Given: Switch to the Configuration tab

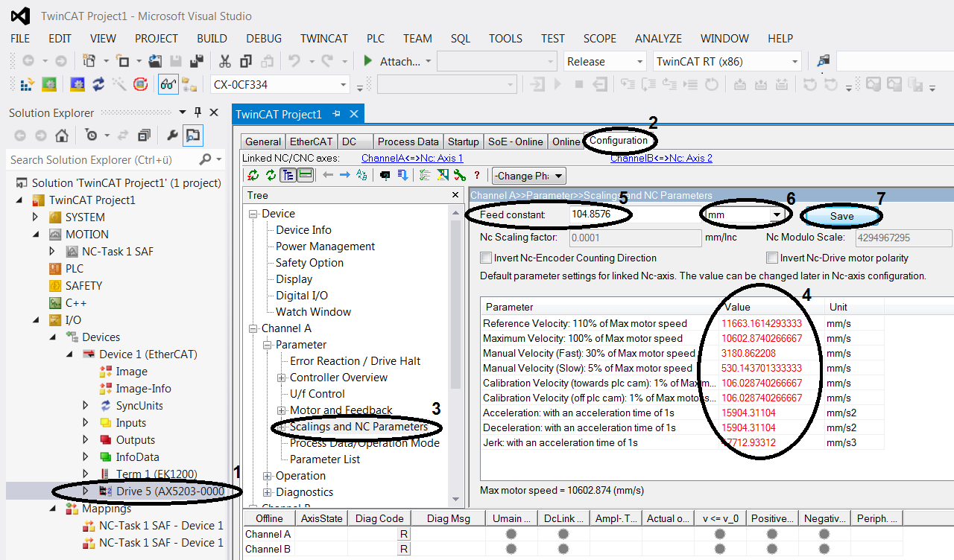Looking at the screenshot, I should [619, 140].
